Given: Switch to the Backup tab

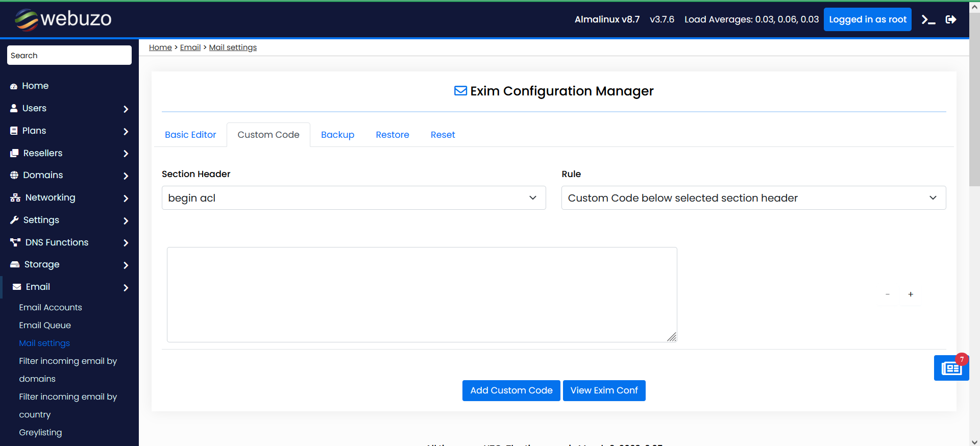Looking at the screenshot, I should click(337, 135).
